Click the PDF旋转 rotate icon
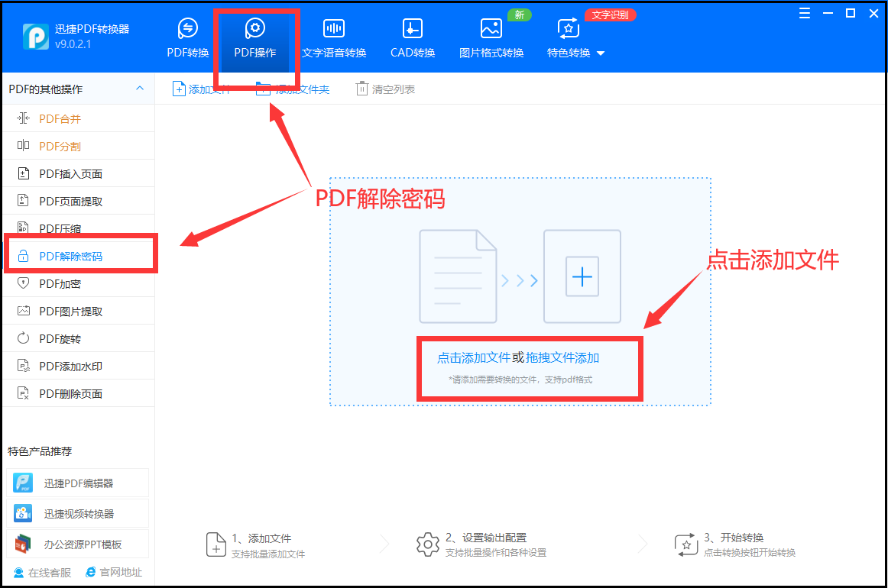888x588 pixels. coord(23,338)
